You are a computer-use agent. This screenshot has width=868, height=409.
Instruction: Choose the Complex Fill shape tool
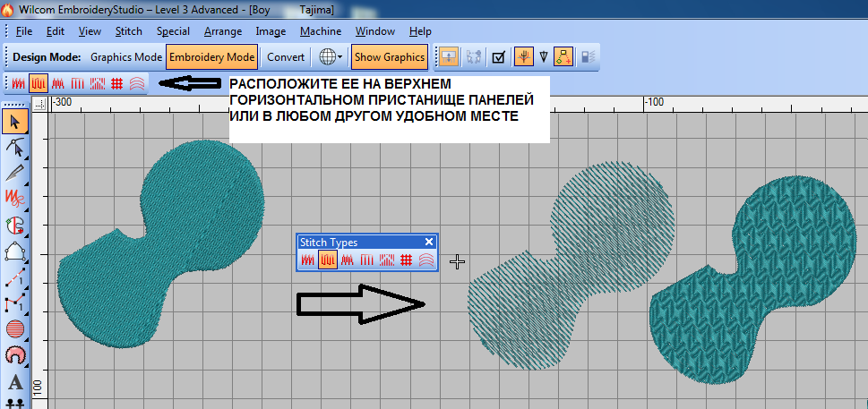(x=15, y=251)
